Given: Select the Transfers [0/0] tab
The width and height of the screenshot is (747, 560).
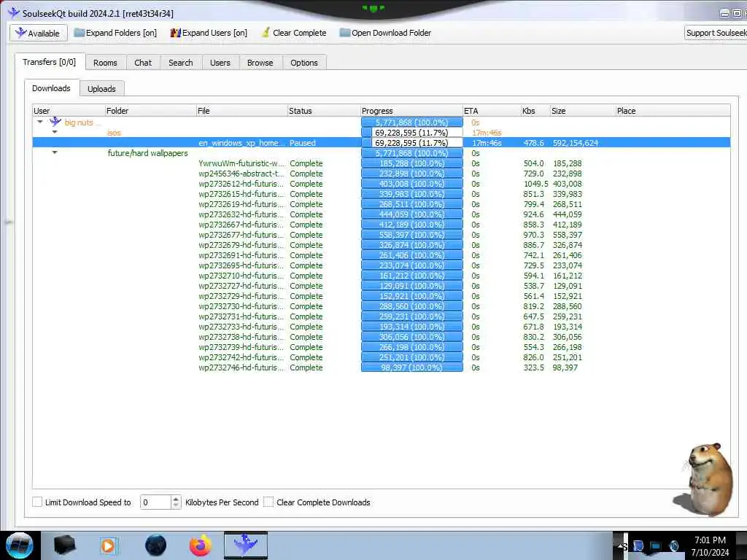Looking at the screenshot, I should tap(50, 62).
